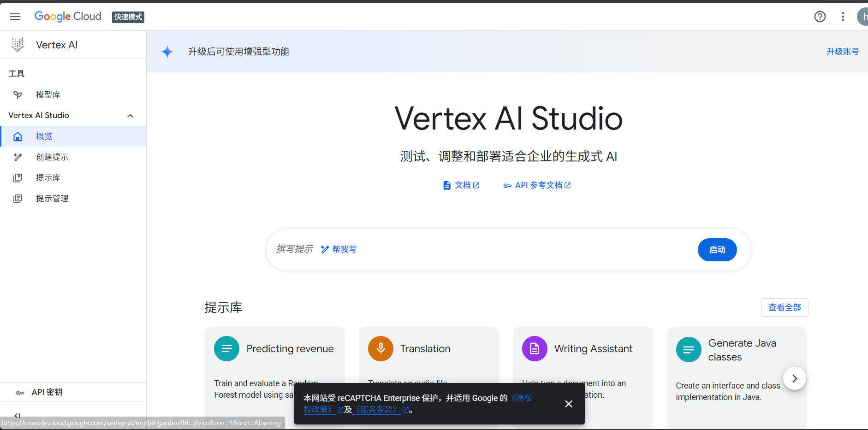Dismiss the reCAPTCHA notification banner
Screen dimensions: 868x430
(x=569, y=404)
